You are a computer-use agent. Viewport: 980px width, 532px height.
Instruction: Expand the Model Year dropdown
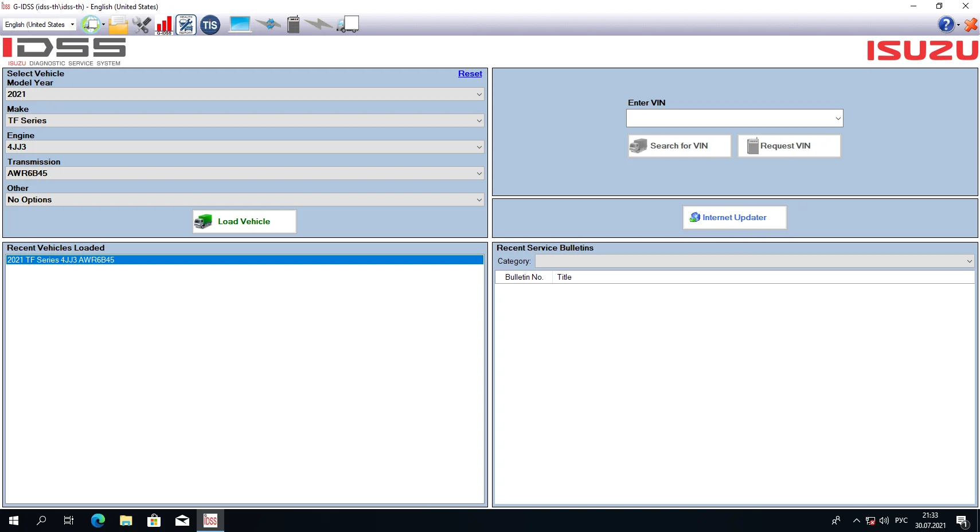[479, 94]
